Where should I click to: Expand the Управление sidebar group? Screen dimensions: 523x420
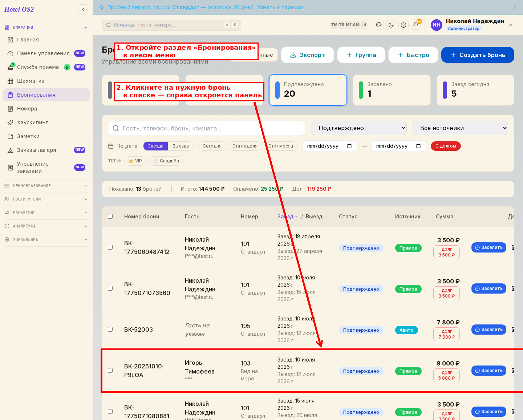pos(46,239)
